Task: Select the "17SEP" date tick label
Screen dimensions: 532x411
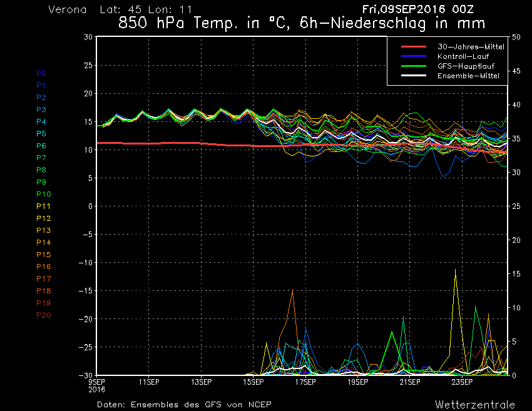Action: pyautogui.click(x=305, y=382)
